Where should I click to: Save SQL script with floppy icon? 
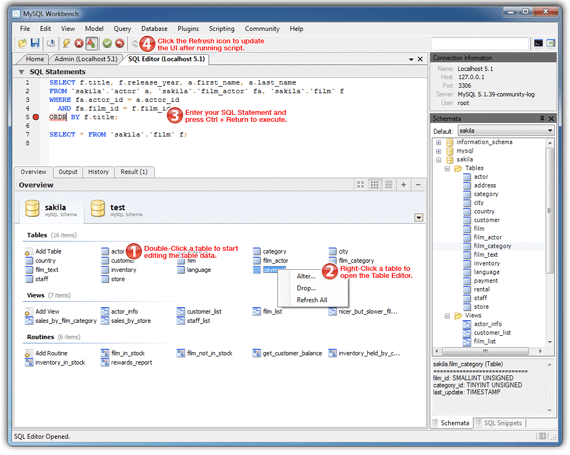(x=35, y=43)
